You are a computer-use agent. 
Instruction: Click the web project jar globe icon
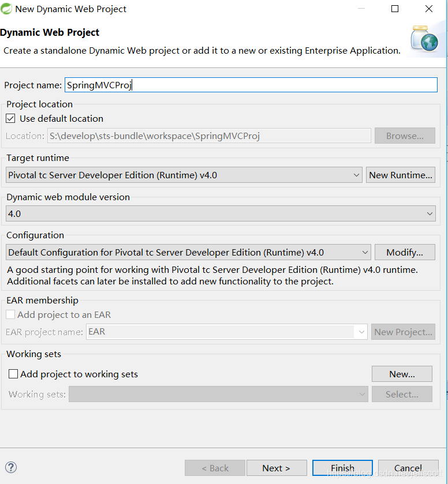(x=424, y=39)
